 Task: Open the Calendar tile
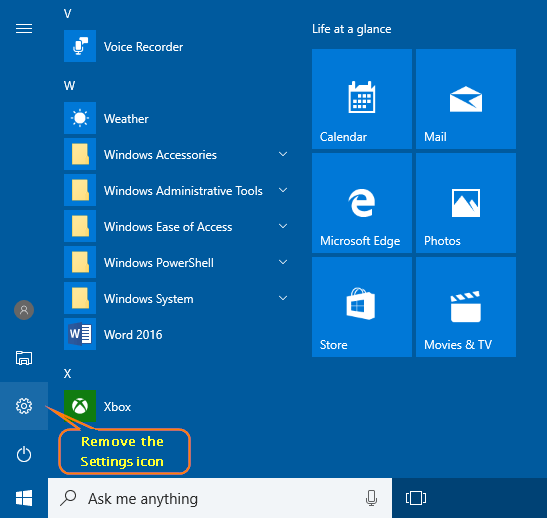[x=362, y=99]
